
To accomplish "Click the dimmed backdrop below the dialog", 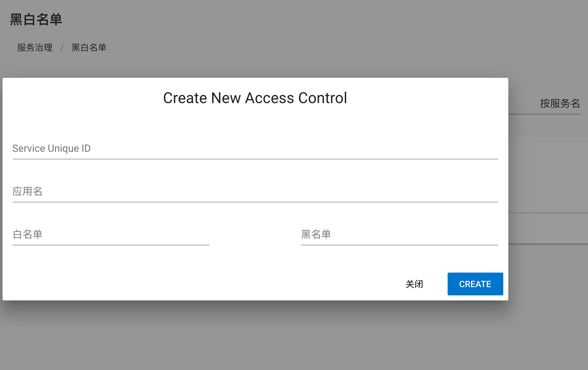I will point(253,335).
